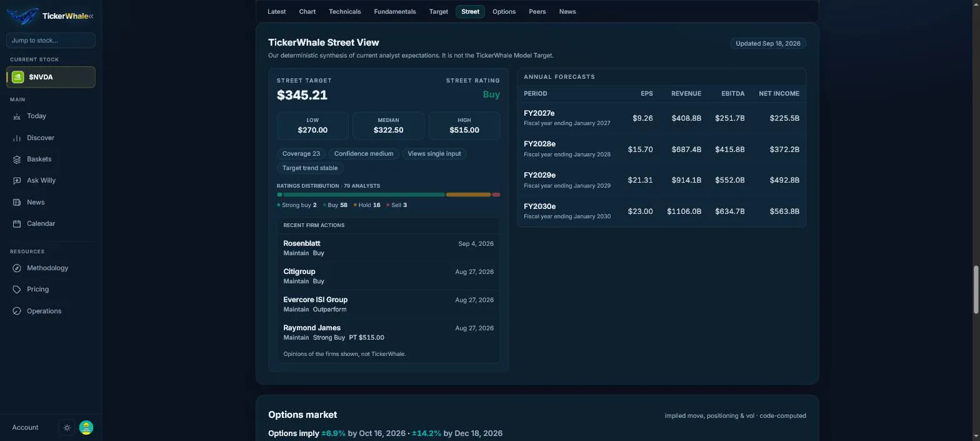
Task: Click the Calendar sidebar icon
Action: [x=17, y=224]
